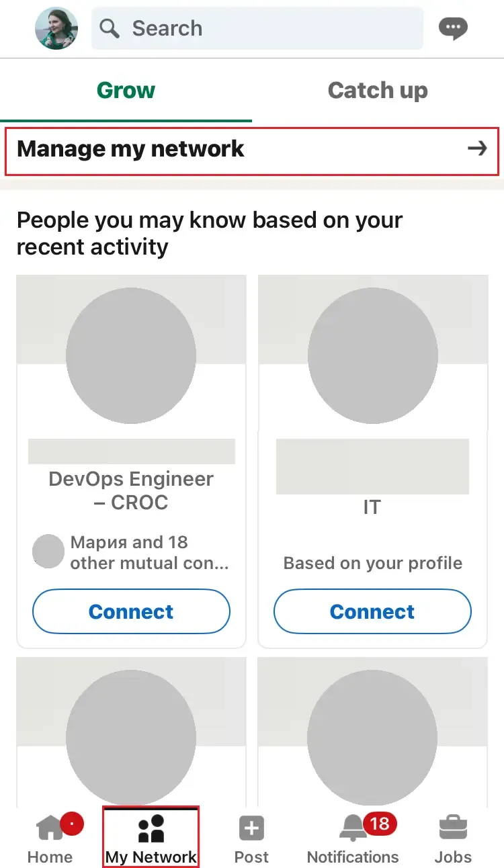Open the Manage my network label
The image size is (504, 868).
(130, 148)
